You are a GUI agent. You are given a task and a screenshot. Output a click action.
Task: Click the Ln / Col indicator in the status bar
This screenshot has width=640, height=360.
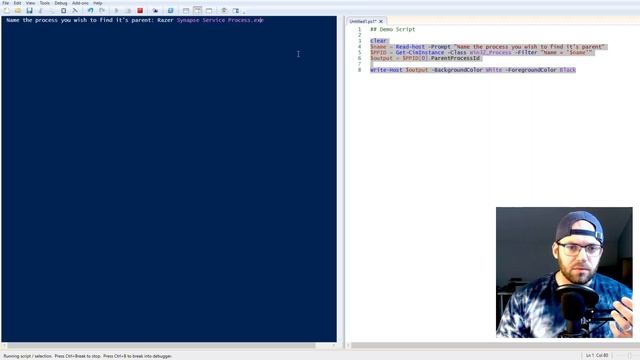[597, 356]
